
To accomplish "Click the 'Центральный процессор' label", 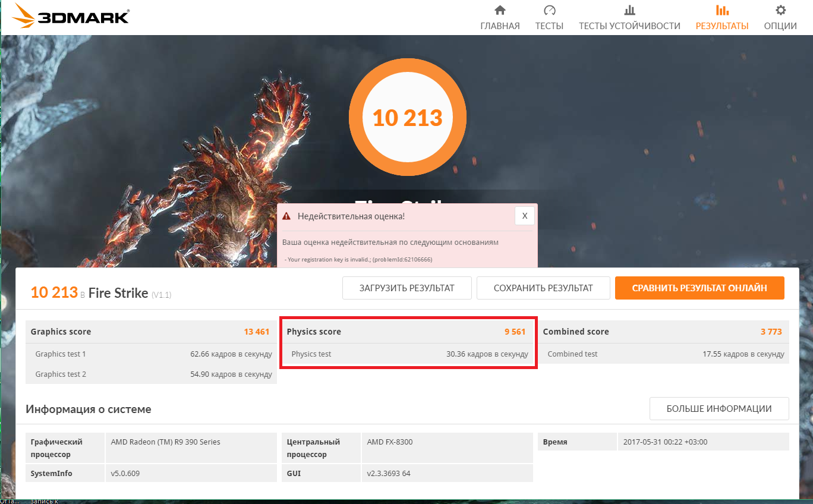I will click(313, 448).
